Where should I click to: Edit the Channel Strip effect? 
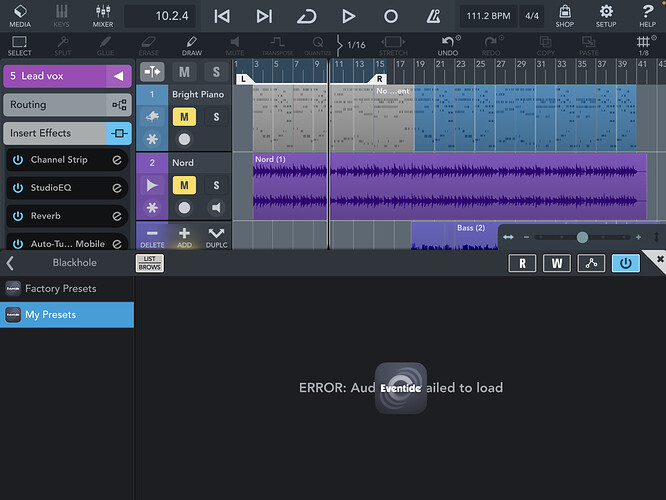[x=117, y=160]
